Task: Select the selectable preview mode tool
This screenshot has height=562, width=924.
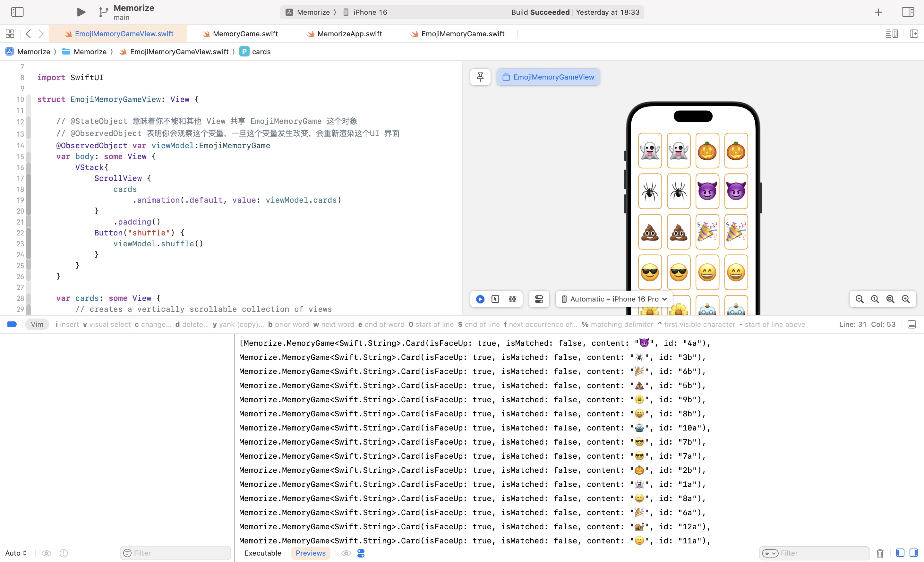Action: (x=496, y=299)
